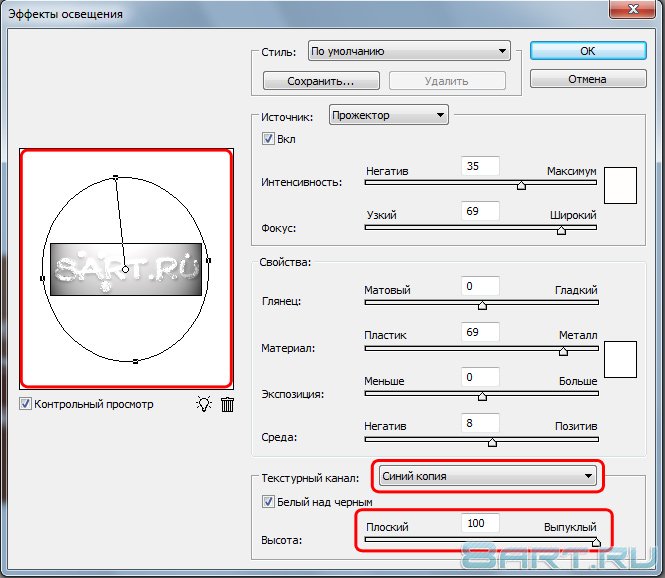Click the Плоский label
The height and width of the screenshot is (578, 665).
[x=387, y=527]
